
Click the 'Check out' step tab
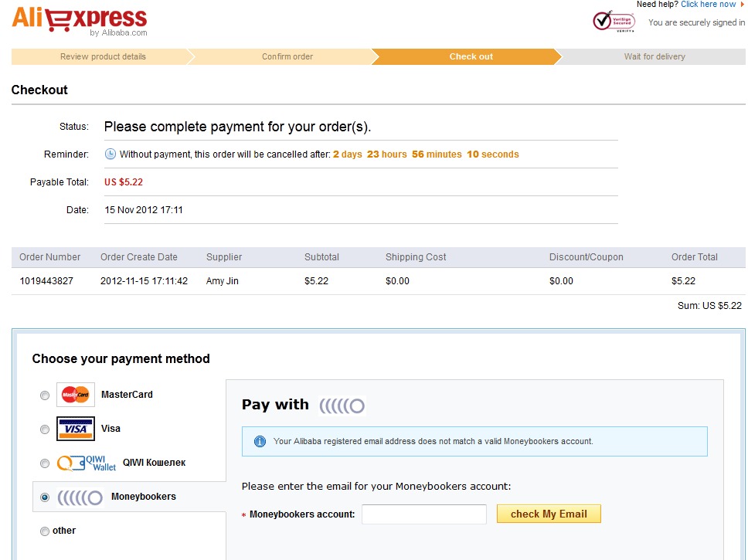pos(471,56)
